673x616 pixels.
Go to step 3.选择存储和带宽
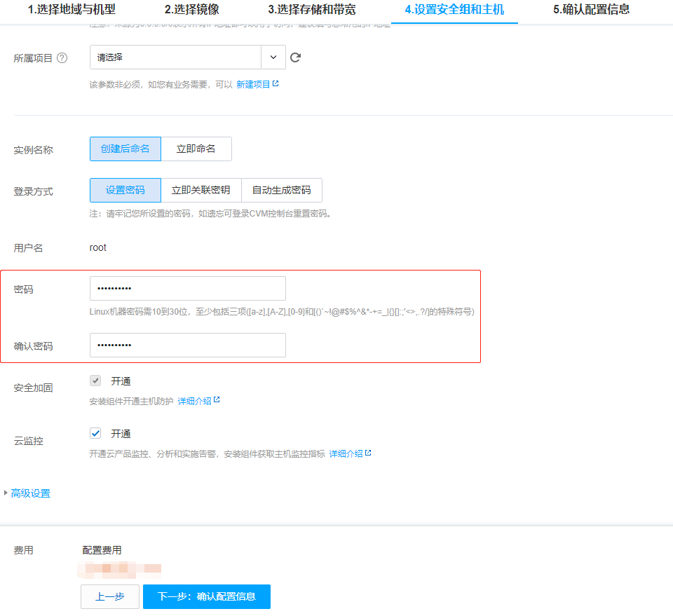[x=312, y=9]
